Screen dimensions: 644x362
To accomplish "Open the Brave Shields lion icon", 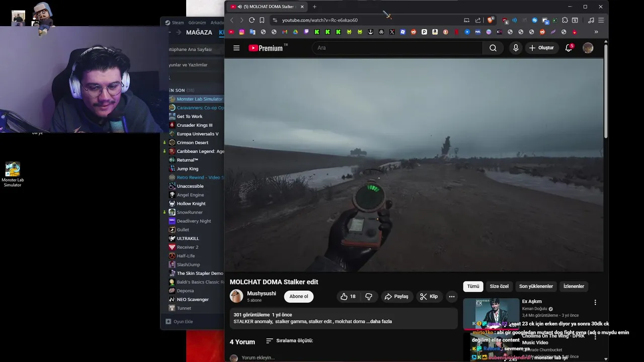I will coord(490,20).
